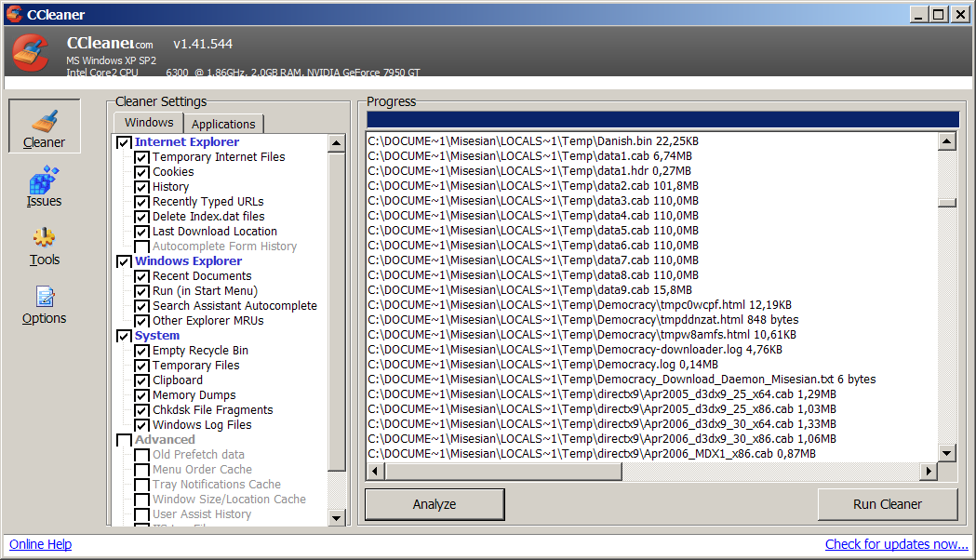Open the Issues section in the sidebar
976x560 pixels.
tap(44, 186)
